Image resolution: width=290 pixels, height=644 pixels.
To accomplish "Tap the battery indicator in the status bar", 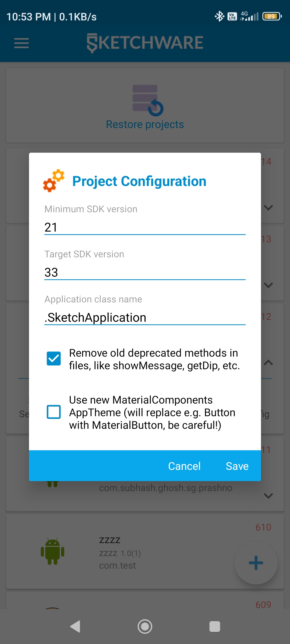I will tap(271, 16).
